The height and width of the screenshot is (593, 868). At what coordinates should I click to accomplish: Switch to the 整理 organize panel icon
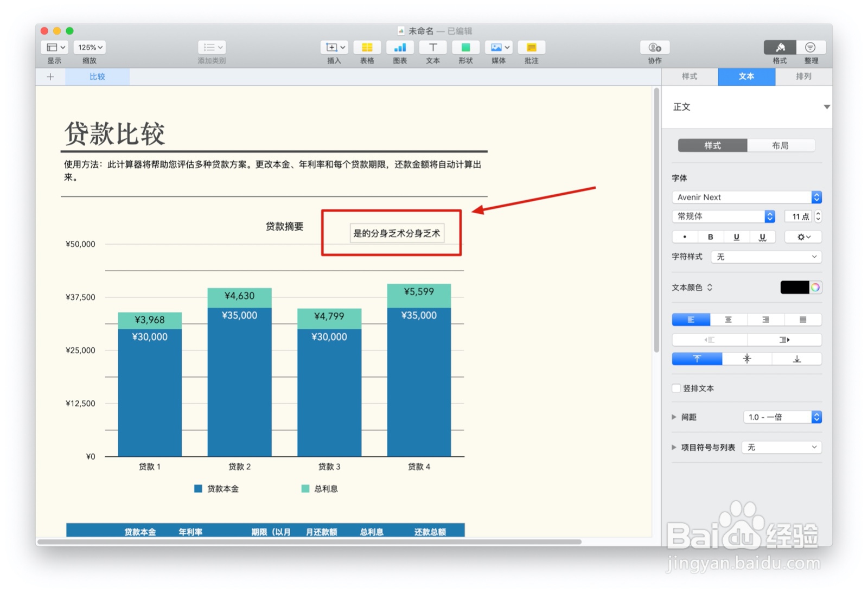(x=810, y=48)
